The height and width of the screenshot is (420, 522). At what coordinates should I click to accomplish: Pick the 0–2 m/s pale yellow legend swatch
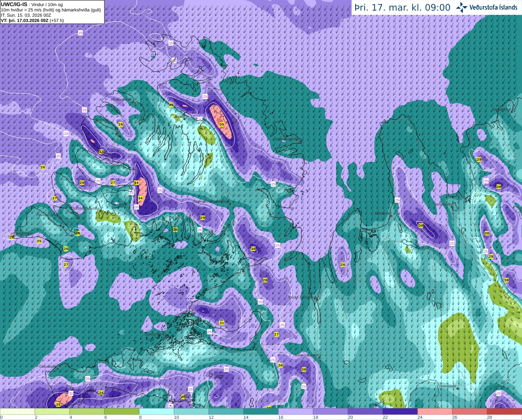click(18, 411)
